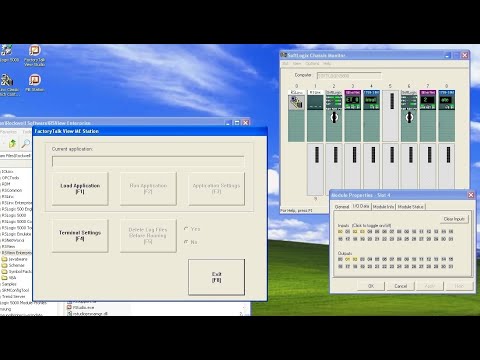Toggle input bit 01 on slot 4
Viewport: 480px width, 360px height.
pos(348,232)
